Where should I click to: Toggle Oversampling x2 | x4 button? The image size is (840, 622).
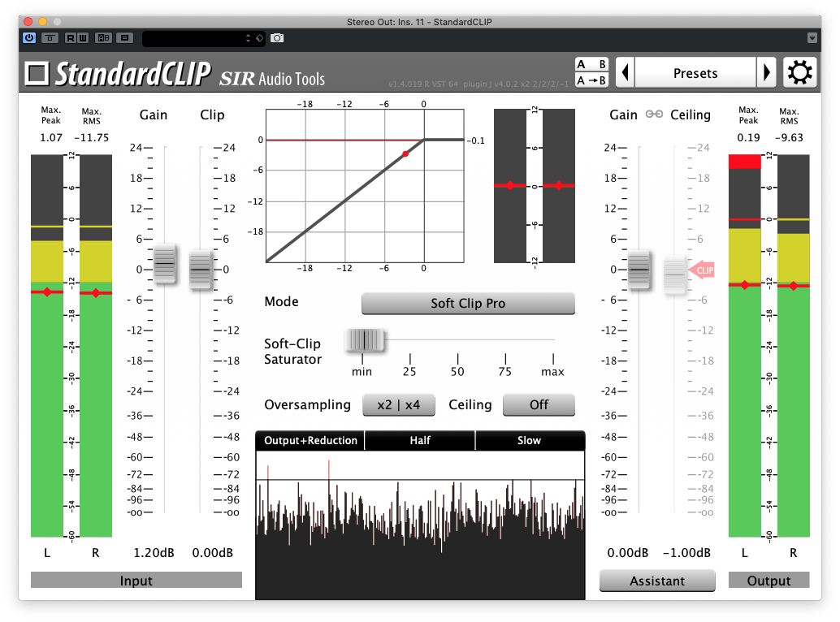[x=399, y=404]
